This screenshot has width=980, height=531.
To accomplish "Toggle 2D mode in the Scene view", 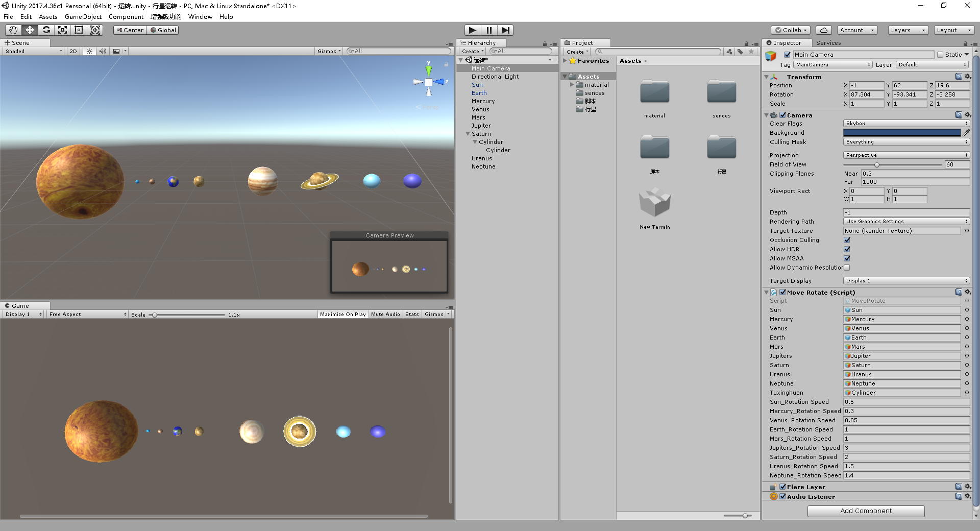I will [73, 51].
